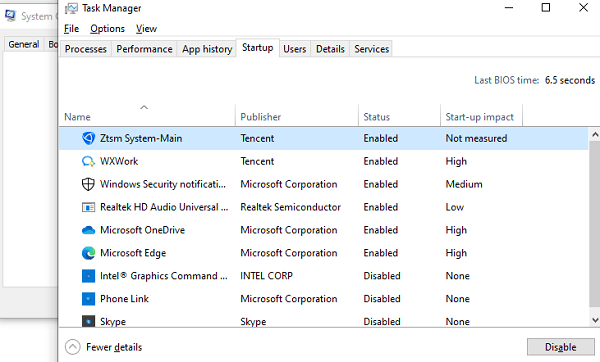
Task: Click the Microsoft Edge icon
Action: (x=88, y=253)
